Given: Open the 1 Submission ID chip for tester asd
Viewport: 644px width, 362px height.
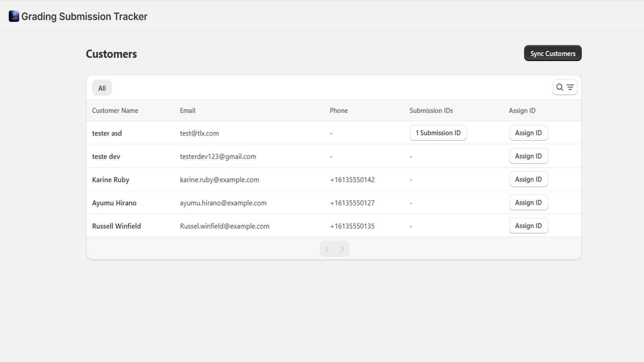Looking at the screenshot, I should click(x=438, y=133).
